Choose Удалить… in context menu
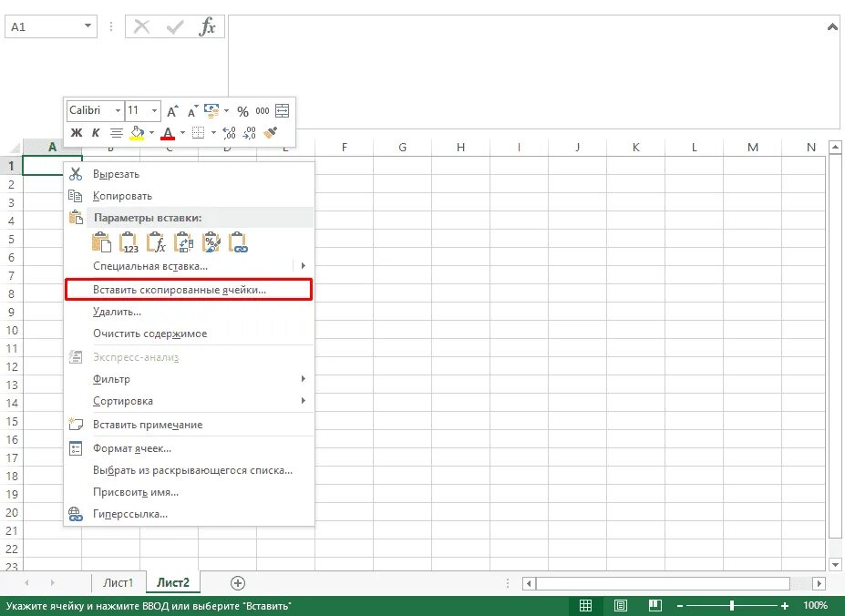The height and width of the screenshot is (616, 845). point(189,312)
